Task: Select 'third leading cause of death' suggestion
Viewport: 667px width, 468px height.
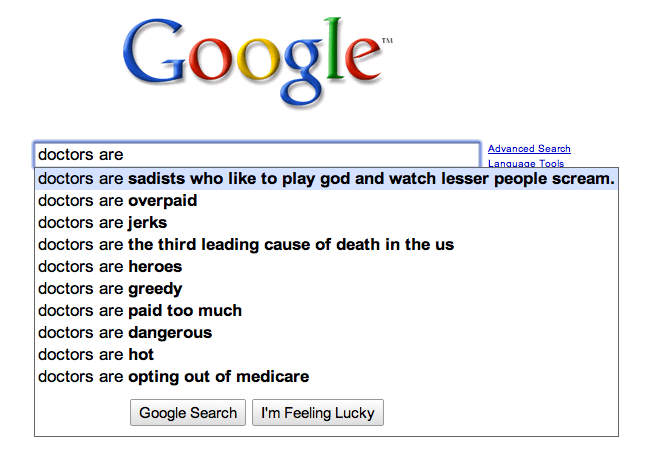Action: tap(245, 245)
